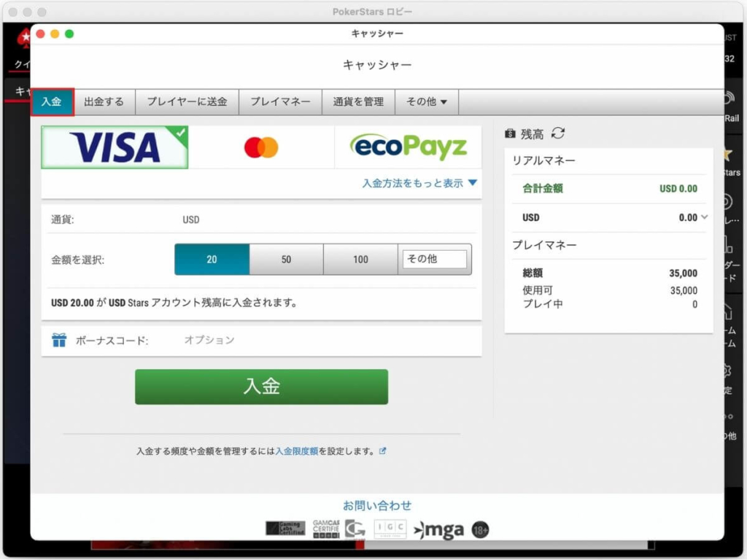Screen dimensions: 747x560
Task: Open the プレイヤーに送金 tab
Action: (187, 101)
